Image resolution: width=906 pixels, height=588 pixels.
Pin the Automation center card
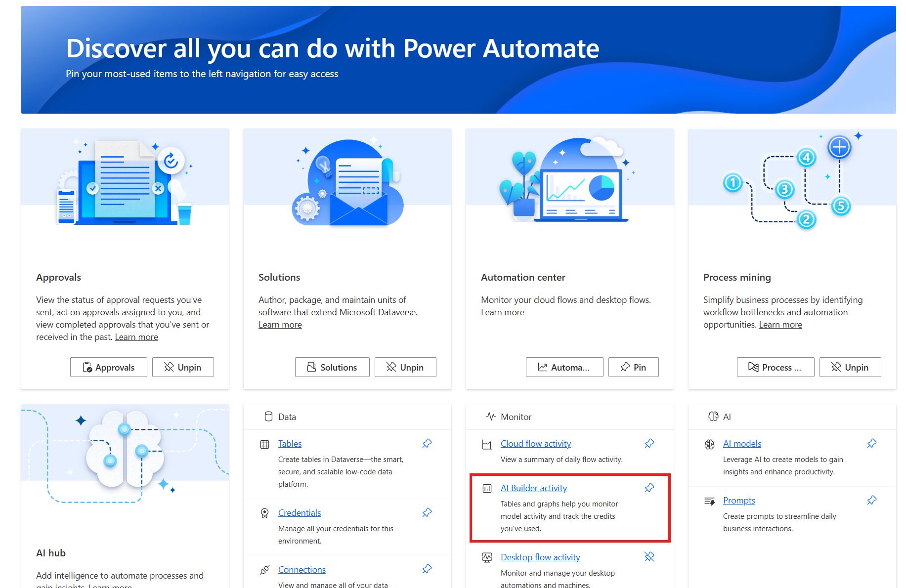click(x=634, y=367)
